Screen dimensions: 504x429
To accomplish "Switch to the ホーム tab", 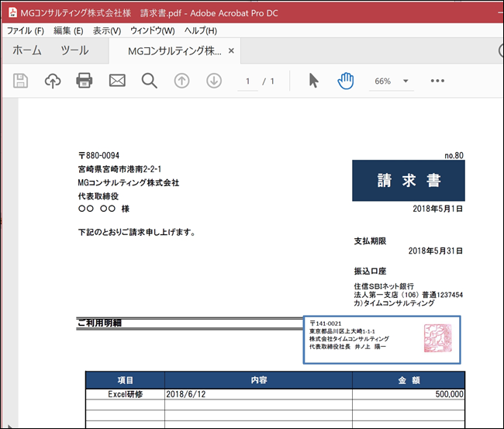I will pos(27,50).
